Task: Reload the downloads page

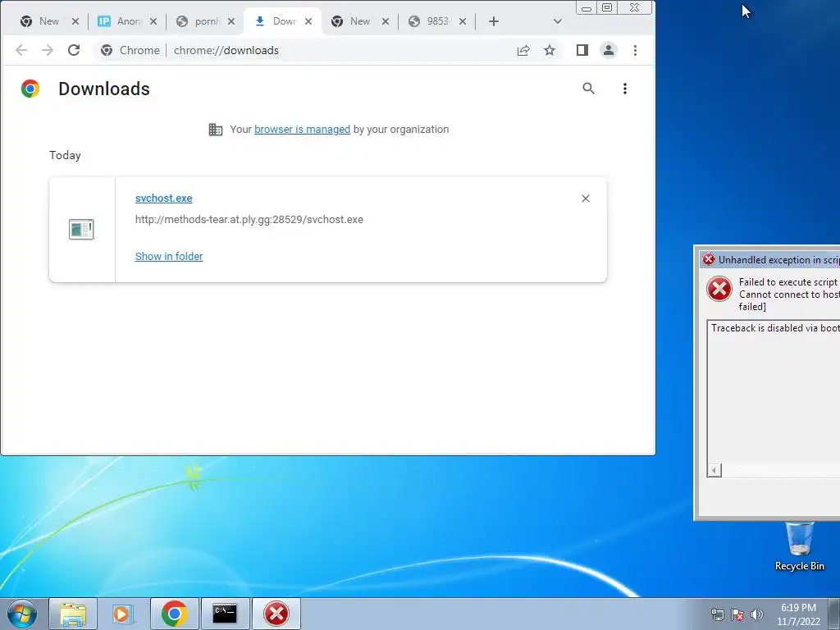Action: [74, 50]
